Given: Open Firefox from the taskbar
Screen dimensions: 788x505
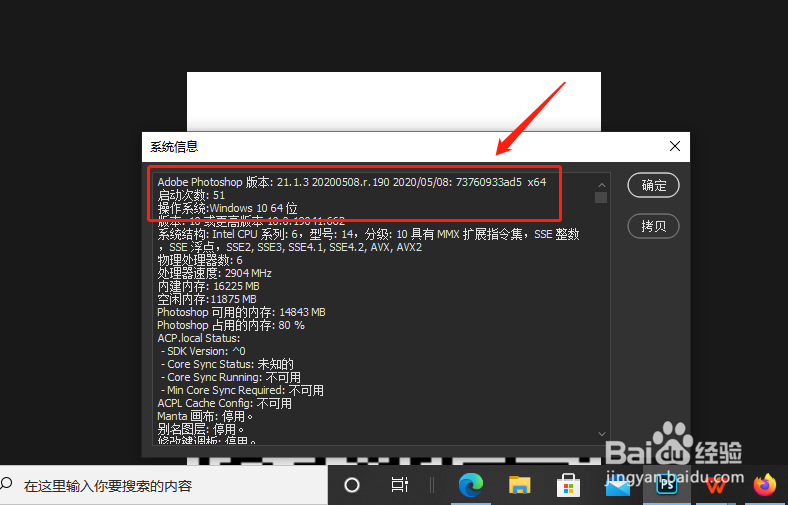Looking at the screenshot, I should [765, 485].
